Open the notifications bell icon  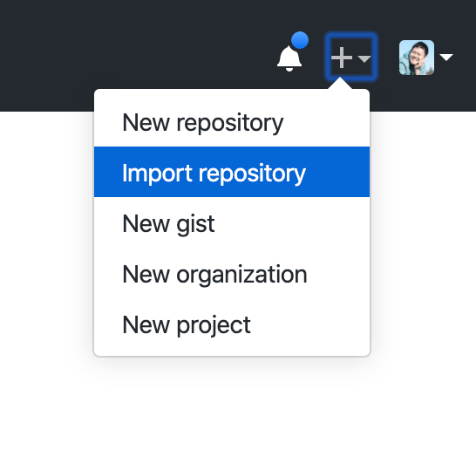(x=289, y=58)
